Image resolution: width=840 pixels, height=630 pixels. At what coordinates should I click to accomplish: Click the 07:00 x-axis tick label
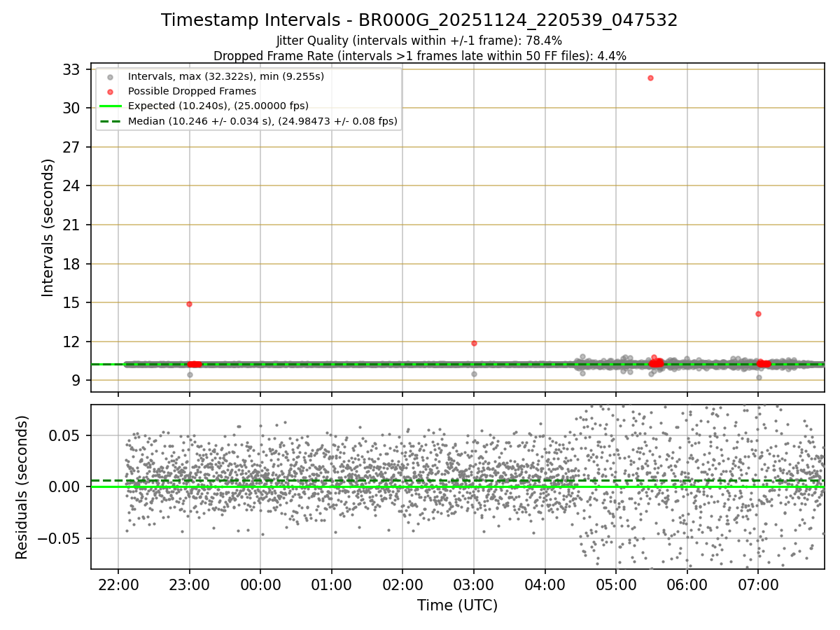pos(758,584)
